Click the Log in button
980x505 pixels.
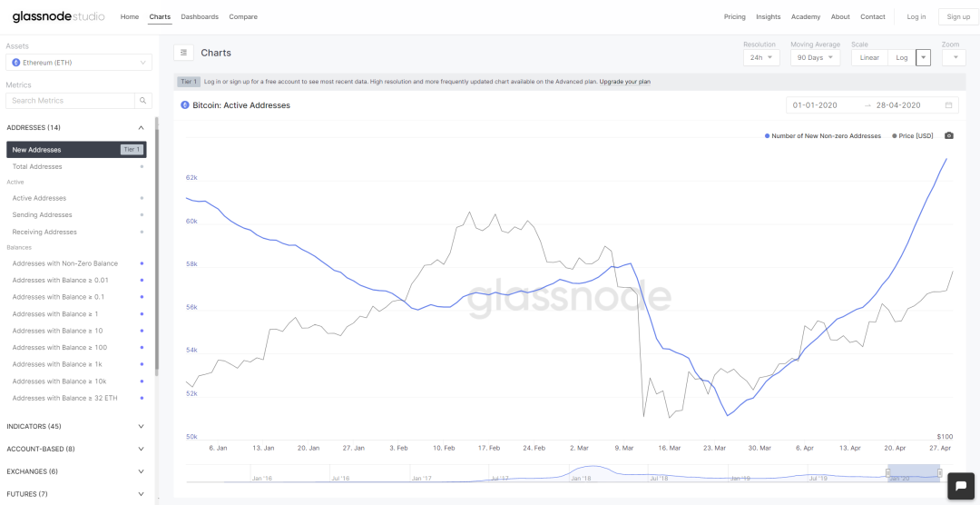[916, 17]
